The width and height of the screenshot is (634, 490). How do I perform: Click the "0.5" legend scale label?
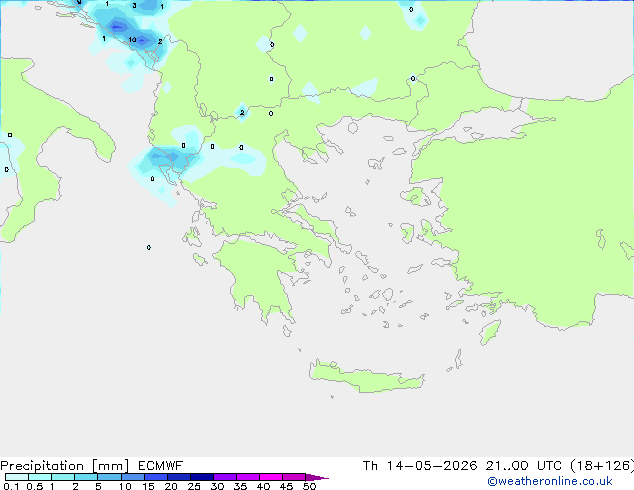[35, 486]
